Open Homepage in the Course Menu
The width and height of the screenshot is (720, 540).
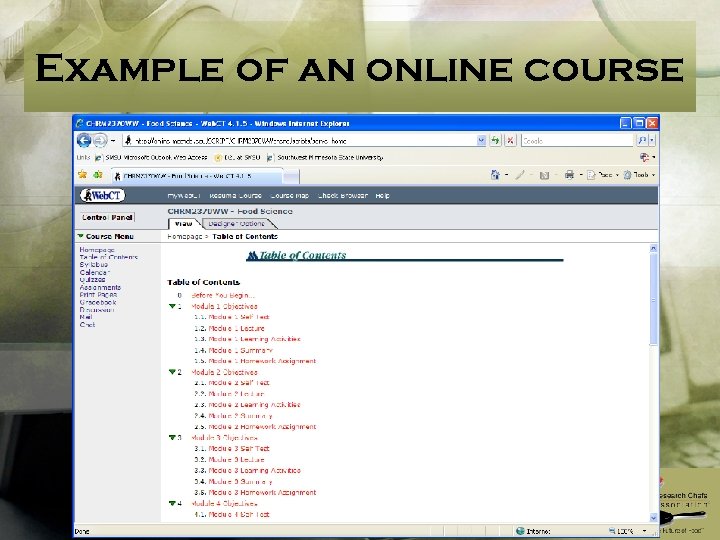tap(97, 250)
